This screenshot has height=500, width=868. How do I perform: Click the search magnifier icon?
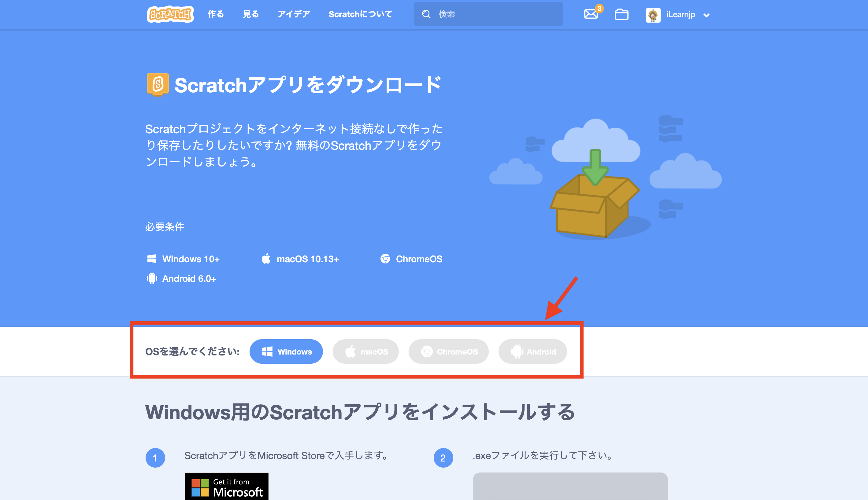tap(426, 14)
